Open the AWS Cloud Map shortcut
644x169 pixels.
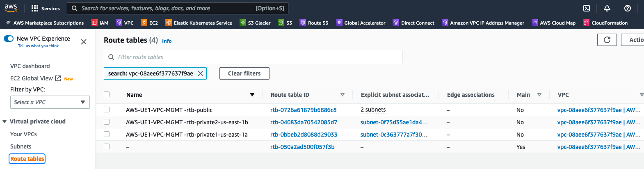tap(554, 23)
